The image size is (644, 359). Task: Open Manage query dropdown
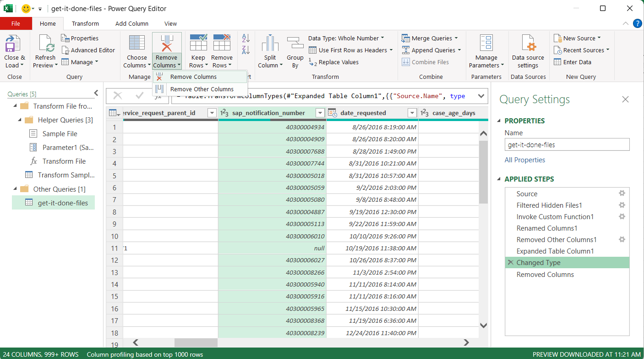click(80, 62)
